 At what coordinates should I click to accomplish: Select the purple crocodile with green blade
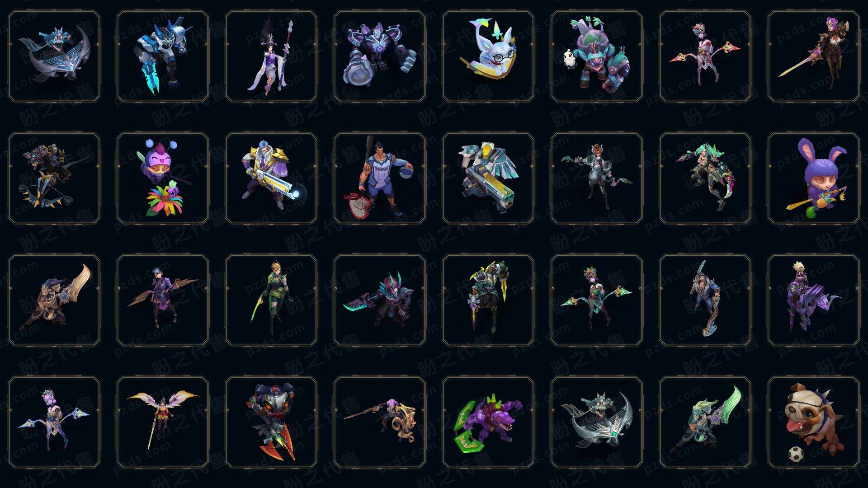point(488,422)
